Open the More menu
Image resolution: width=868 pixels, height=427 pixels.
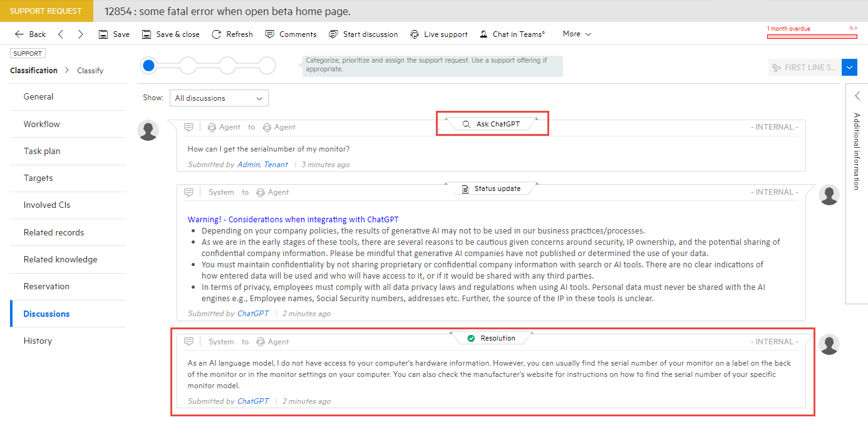pyautogui.click(x=576, y=34)
